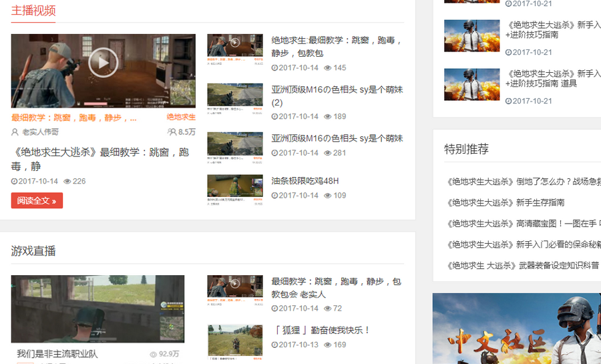Click clock icon in 油条极限吃鸡48H row
The image size is (601, 364).
(x=274, y=196)
